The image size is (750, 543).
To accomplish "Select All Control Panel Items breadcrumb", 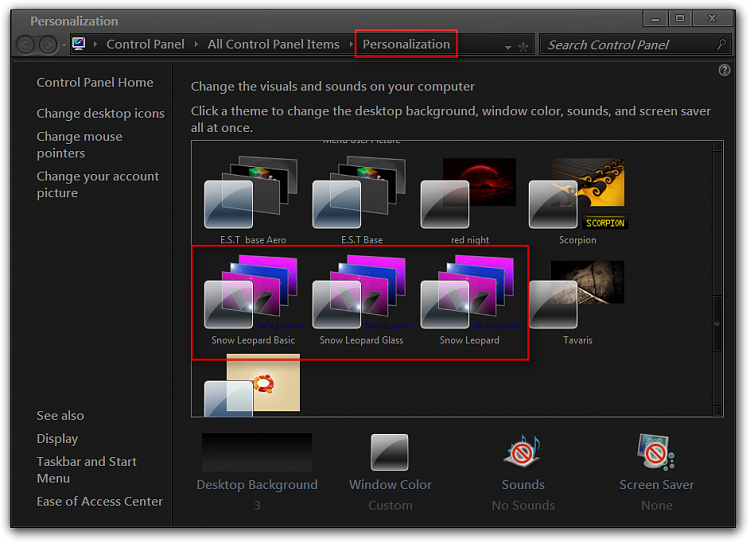I will coord(273,44).
